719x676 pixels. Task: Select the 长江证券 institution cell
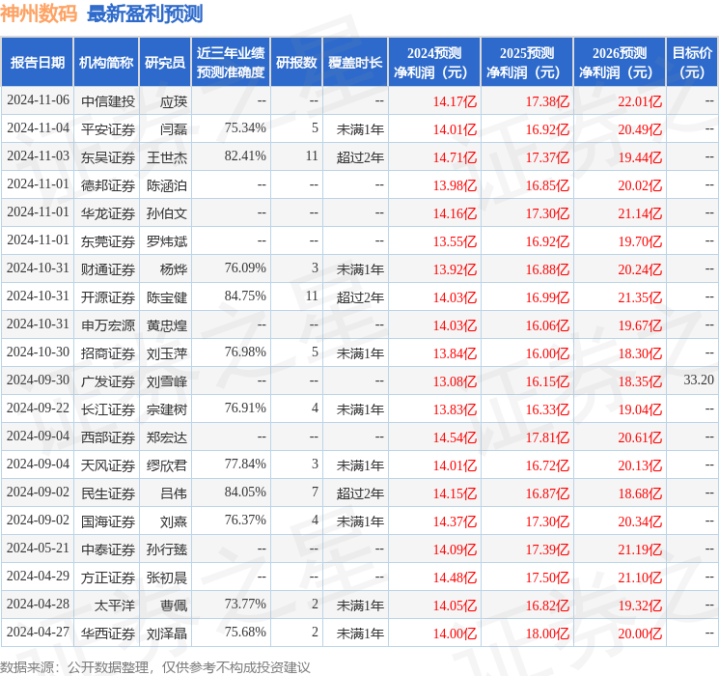[x=108, y=409]
